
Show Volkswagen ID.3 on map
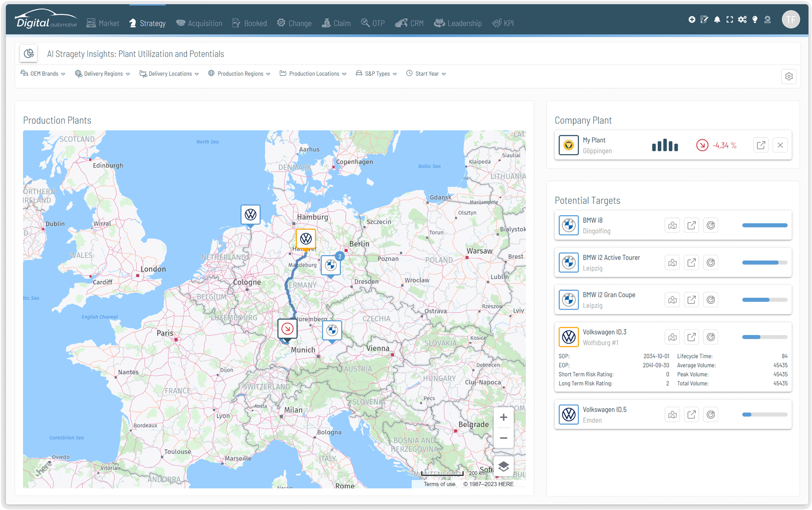pos(672,337)
